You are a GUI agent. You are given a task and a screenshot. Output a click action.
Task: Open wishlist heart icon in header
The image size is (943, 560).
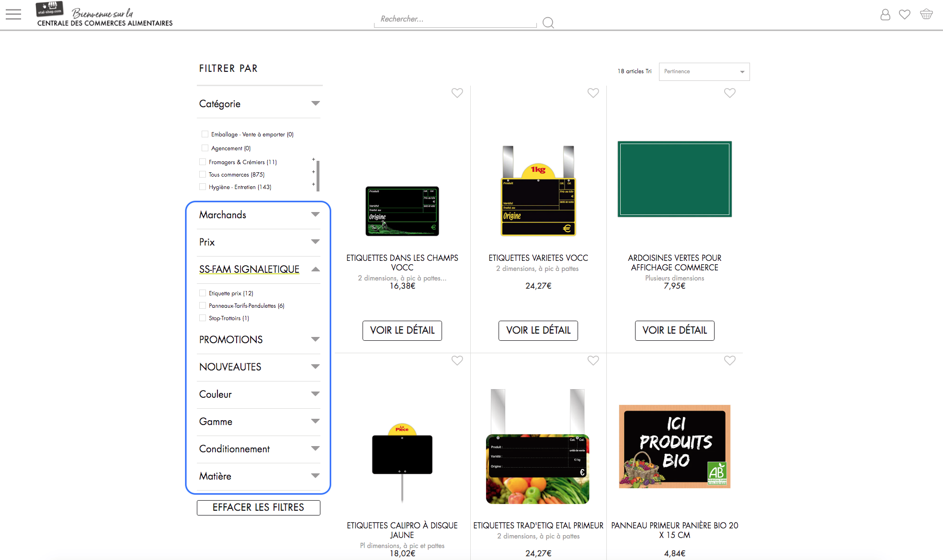[x=905, y=15]
